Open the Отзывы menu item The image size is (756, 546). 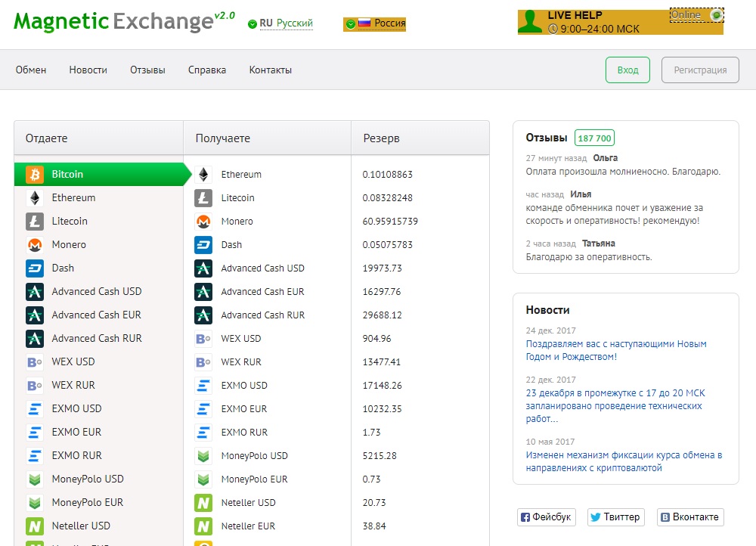[147, 70]
